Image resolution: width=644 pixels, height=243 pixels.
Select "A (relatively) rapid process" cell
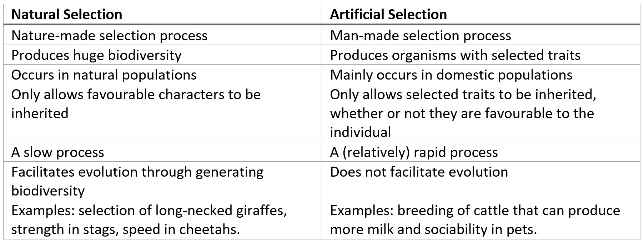(414, 152)
